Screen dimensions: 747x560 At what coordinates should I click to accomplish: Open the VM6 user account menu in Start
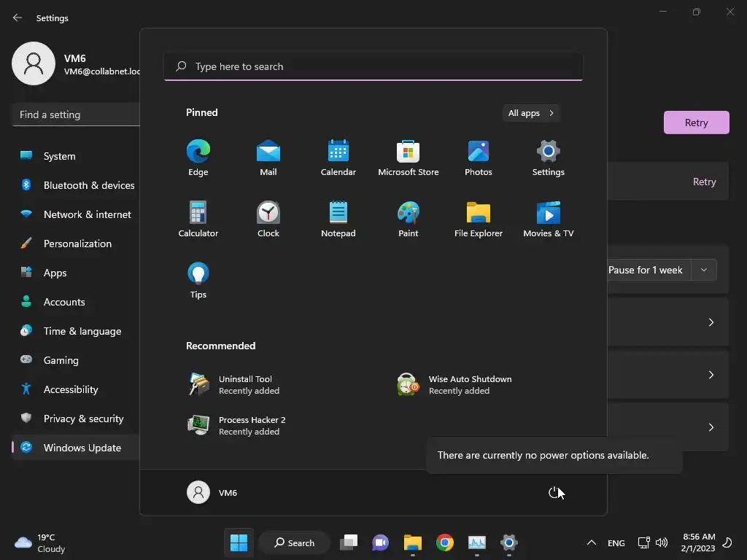(x=212, y=492)
